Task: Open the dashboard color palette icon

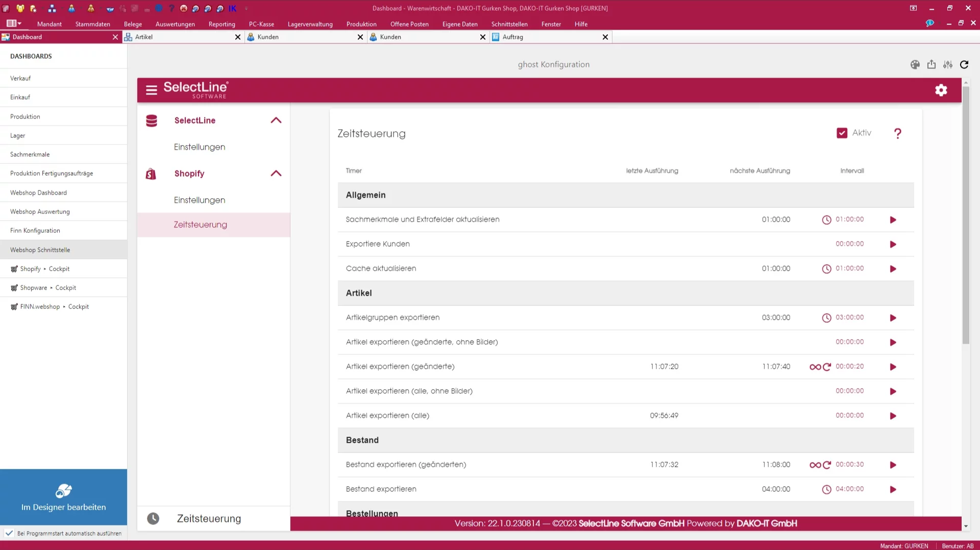Action: point(915,64)
